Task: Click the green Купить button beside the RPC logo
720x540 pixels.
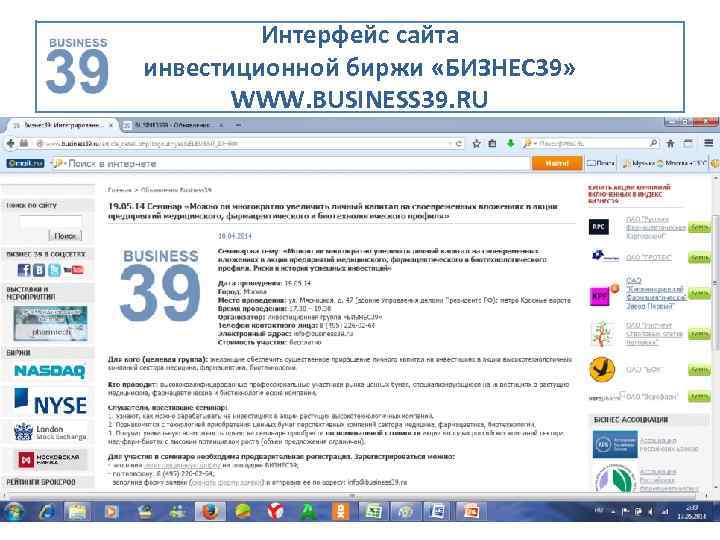Action: tap(699, 228)
